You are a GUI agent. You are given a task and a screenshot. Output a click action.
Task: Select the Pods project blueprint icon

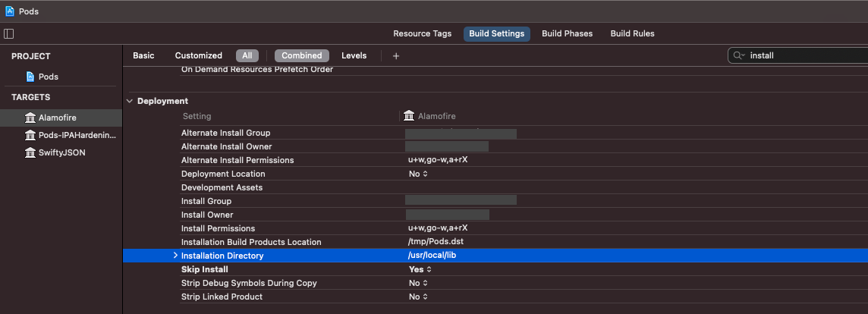(30, 77)
